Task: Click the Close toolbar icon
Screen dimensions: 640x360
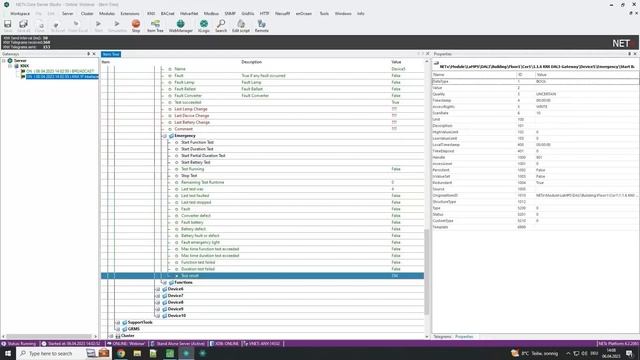Action: [40, 25]
